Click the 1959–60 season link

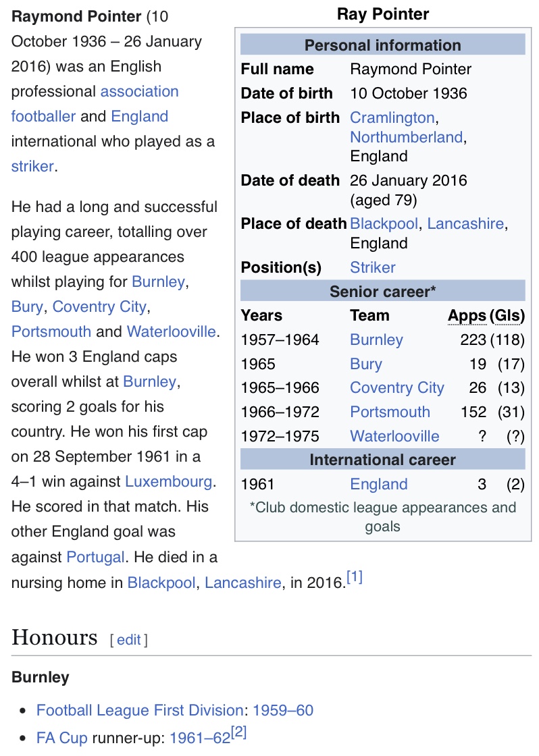coord(283,710)
